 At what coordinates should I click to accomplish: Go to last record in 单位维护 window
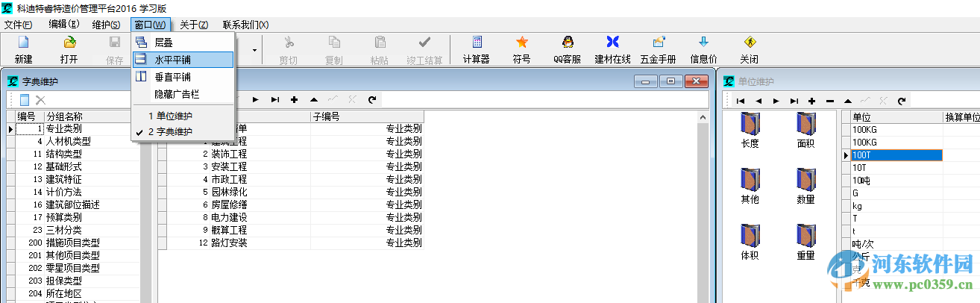pyautogui.click(x=794, y=100)
